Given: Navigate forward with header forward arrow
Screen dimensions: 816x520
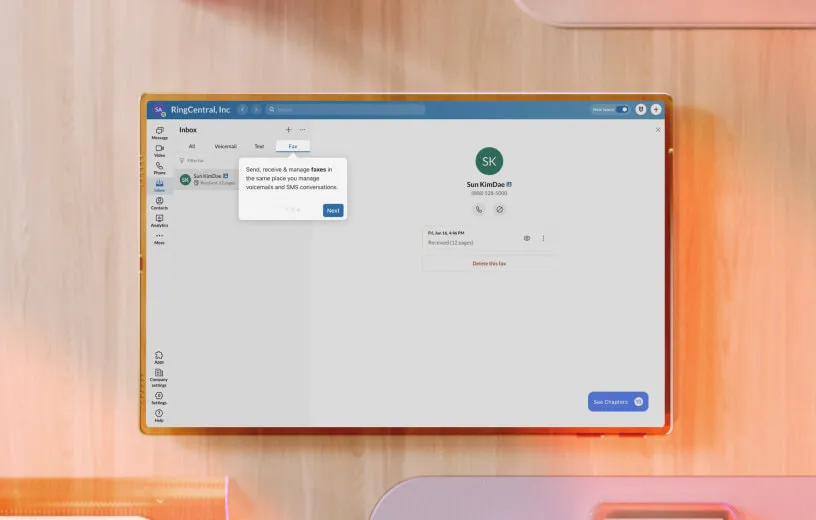Looking at the screenshot, I should [256, 109].
